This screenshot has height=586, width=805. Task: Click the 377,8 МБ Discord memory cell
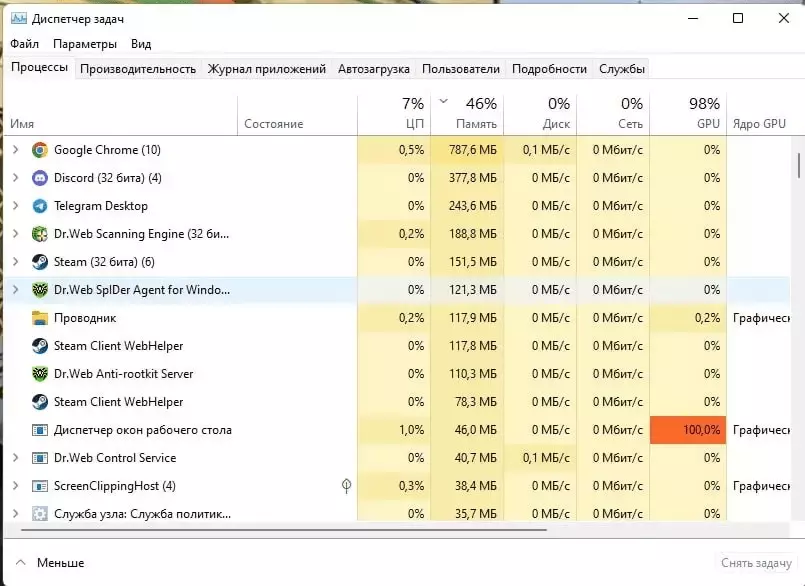pos(467,178)
